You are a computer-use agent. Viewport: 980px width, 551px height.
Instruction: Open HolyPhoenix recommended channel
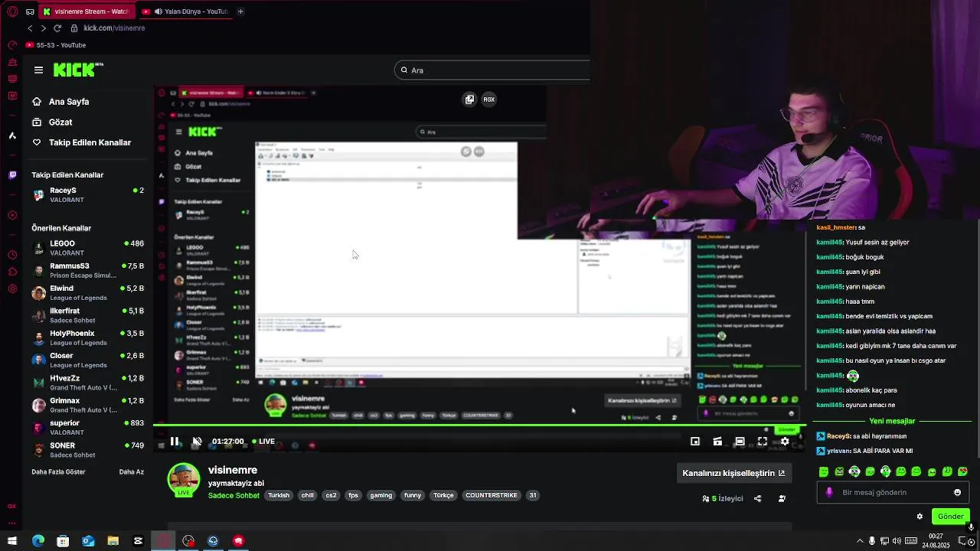[87, 337]
